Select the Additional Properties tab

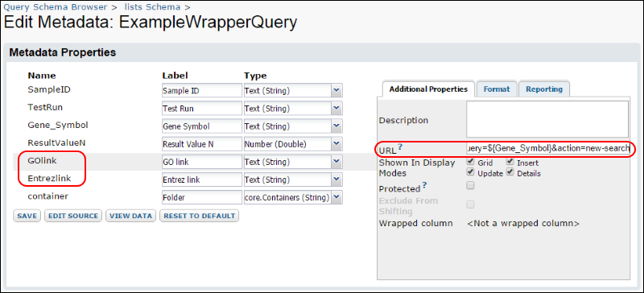click(428, 89)
